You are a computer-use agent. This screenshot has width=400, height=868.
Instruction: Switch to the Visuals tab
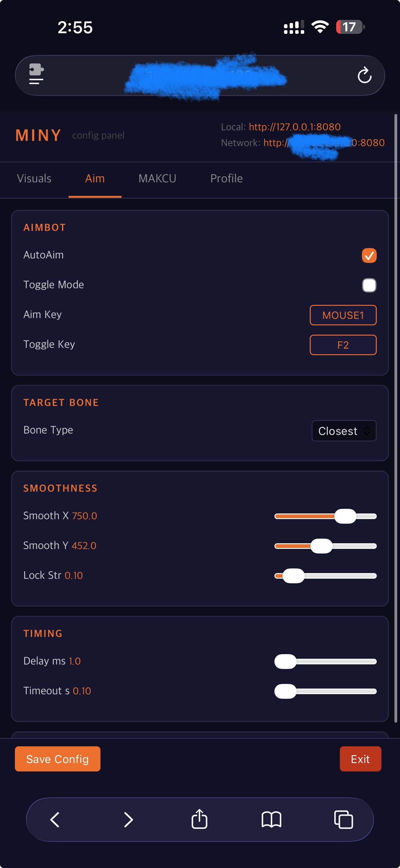click(34, 179)
